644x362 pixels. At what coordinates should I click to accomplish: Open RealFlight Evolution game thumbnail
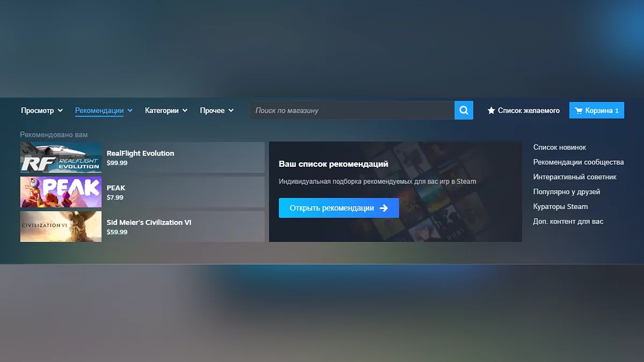61,157
